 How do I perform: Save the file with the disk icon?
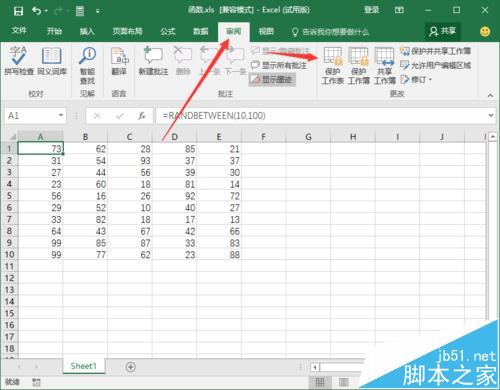(18, 11)
